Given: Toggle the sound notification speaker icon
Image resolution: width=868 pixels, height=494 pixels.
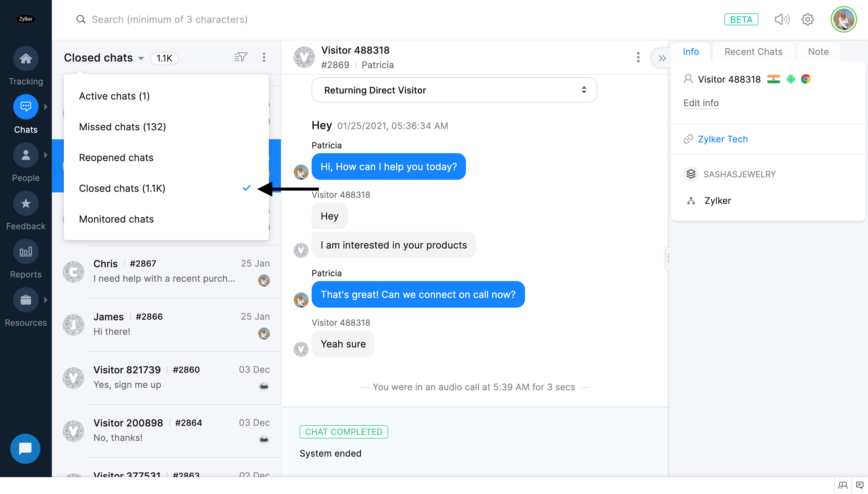Looking at the screenshot, I should (782, 20).
